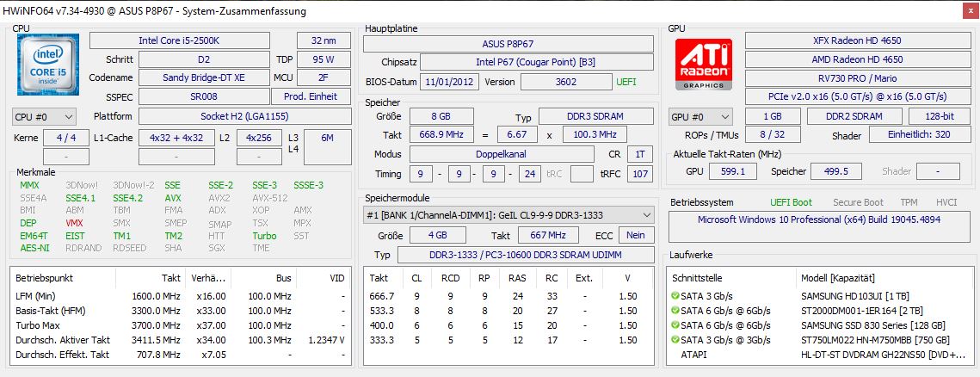Select the Turbo Max row in operating points

click(x=181, y=325)
